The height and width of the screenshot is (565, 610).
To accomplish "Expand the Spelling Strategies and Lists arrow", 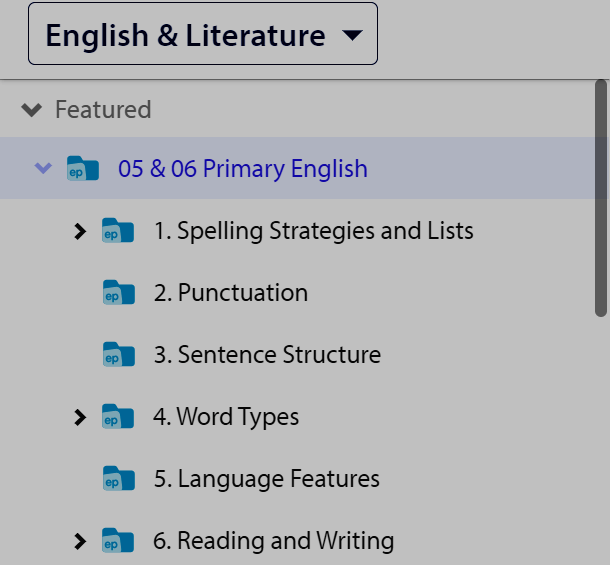I will click(80, 231).
